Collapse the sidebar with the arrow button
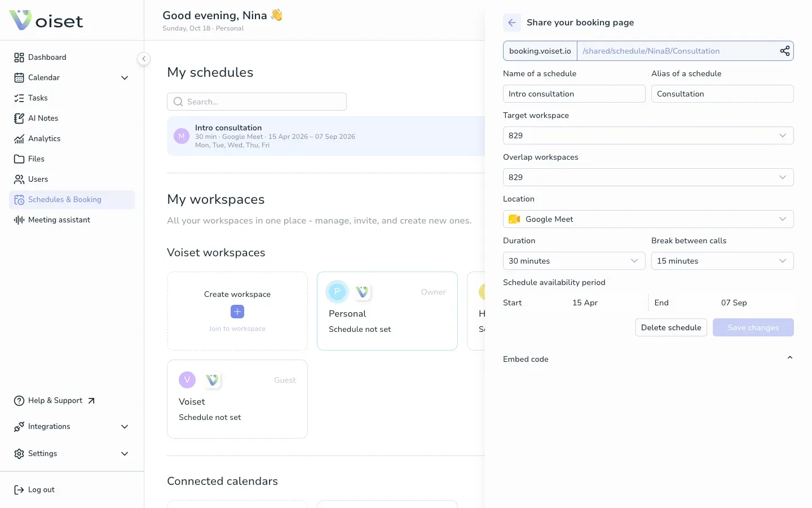 click(144, 59)
